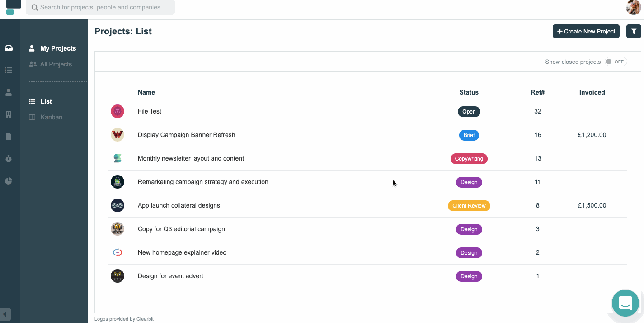Click the filter funnel icon button
The width and height of the screenshot is (644, 323).
point(634,31)
